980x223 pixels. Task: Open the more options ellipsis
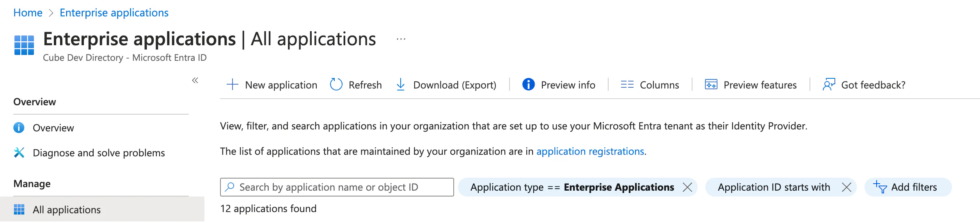coord(401,39)
